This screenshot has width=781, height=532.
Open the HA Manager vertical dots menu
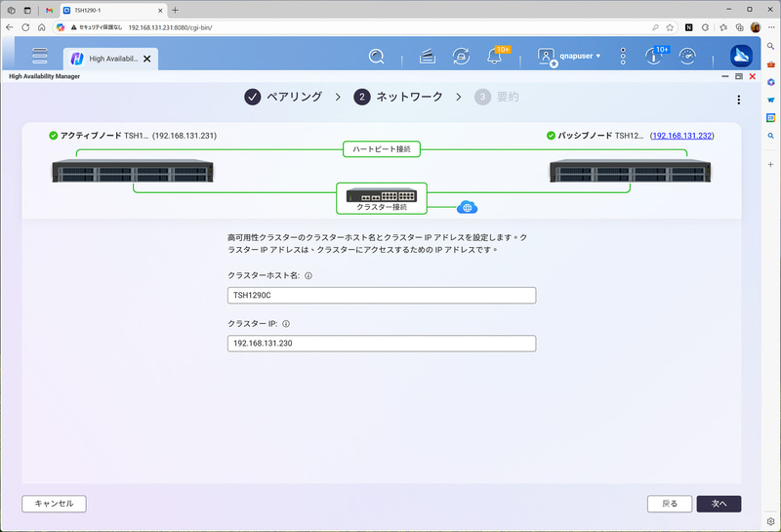click(738, 100)
